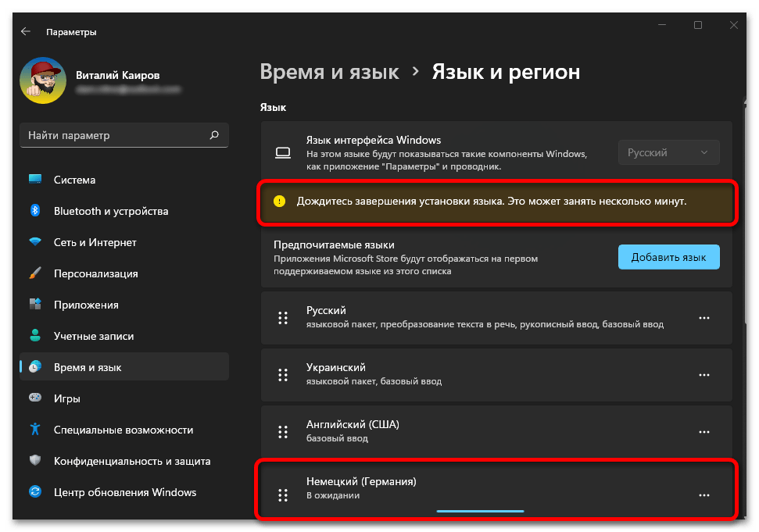759x532 pixels.
Task: Click the Персонализация brush icon
Action: tap(35, 273)
